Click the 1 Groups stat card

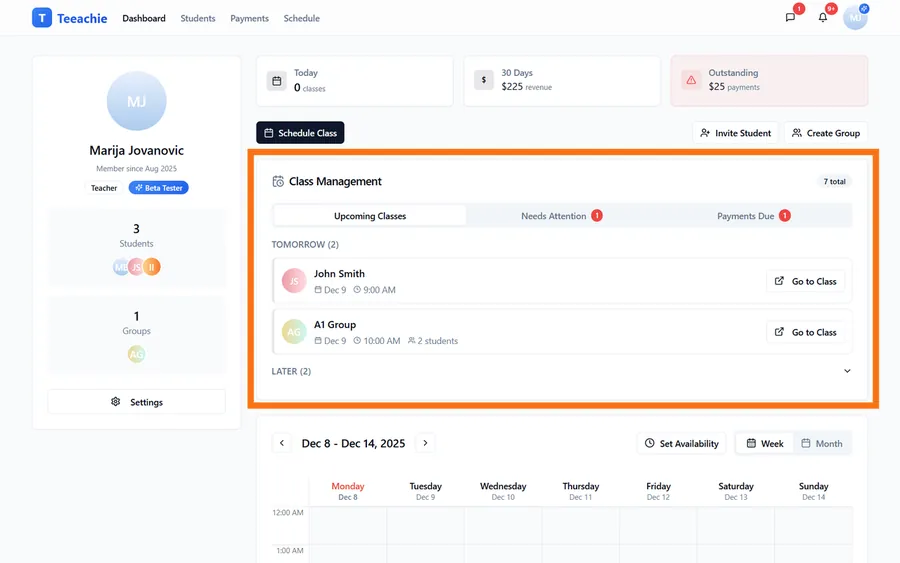pyautogui.click(x=137, y=335)
